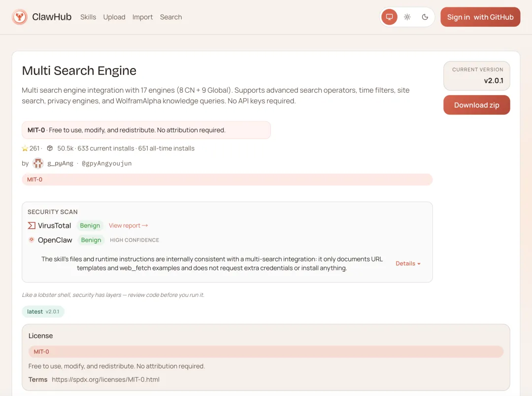
Task: Switch to system theme mode
Action: (389, 17)
